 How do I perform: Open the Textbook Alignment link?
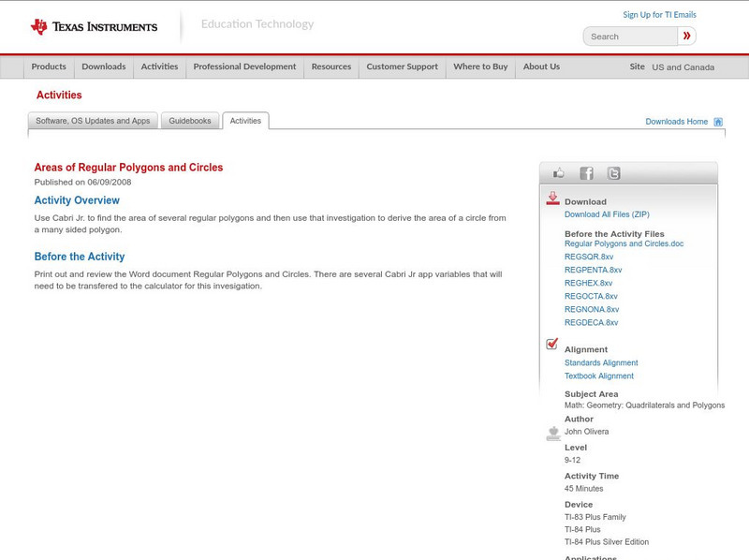pyautogui.click(x=599, y=376)
